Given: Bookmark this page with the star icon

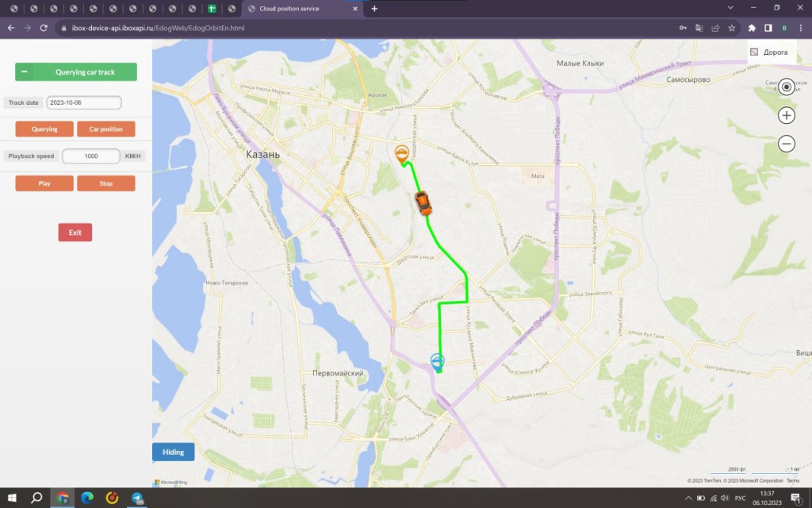Looking at the screenshot, I should [x=731, y=28].
